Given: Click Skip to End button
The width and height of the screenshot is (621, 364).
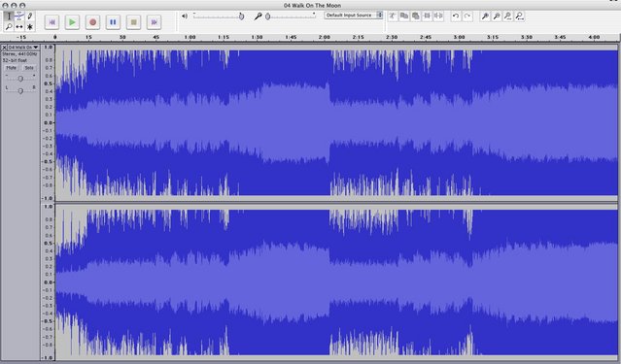Looking at the screenshot, I should (155, 22).
